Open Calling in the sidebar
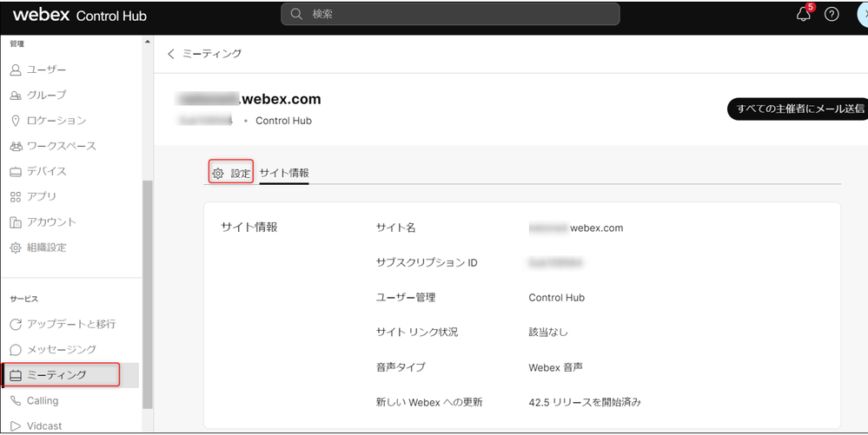This screenshot has width=868, height=435. (x=43, y=400)
